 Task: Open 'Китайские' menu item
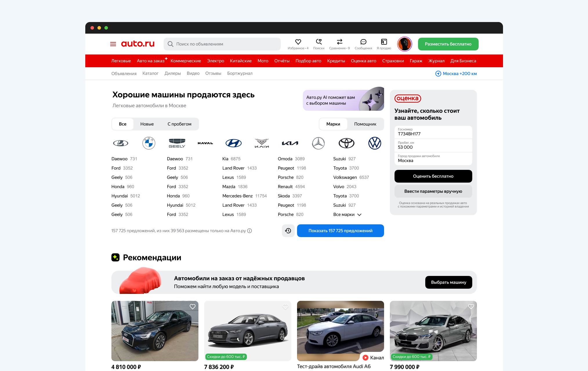tap(241, 61)
